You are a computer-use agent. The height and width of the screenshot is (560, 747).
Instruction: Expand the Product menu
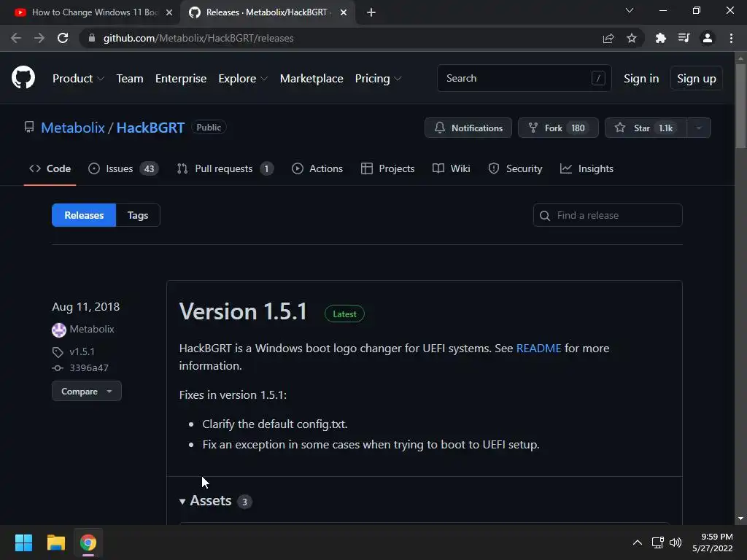pos(78,78)
